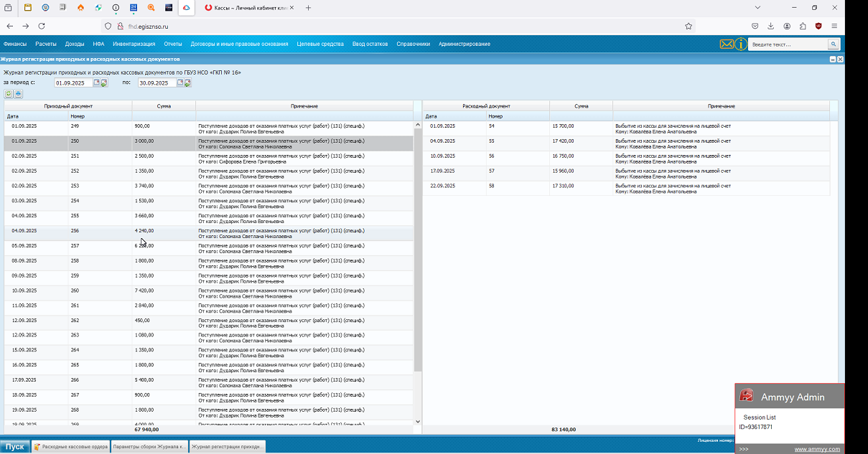Screen dimensions: 868x454
Task: Click the refresh journal icon
Action: [x=9, y=94]
